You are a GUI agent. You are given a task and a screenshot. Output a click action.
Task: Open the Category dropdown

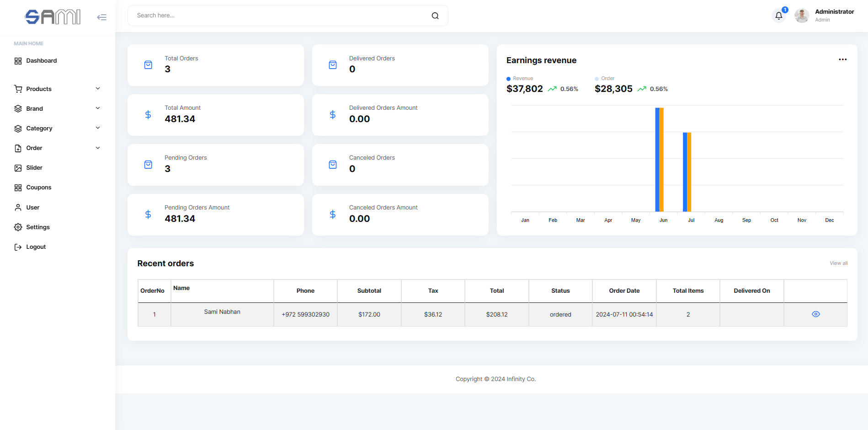point(98,128)
